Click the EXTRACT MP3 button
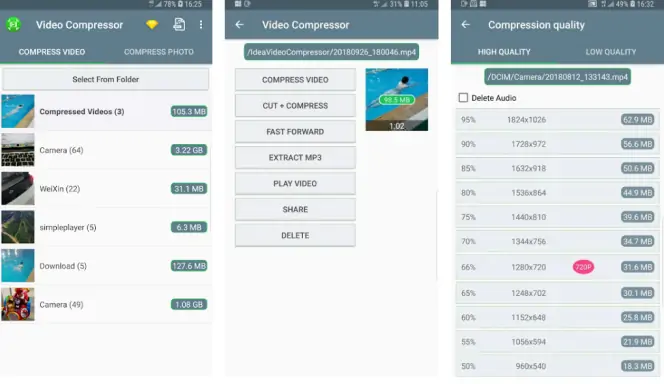Screen dimensions: 664x384 [x=295, y=157]
